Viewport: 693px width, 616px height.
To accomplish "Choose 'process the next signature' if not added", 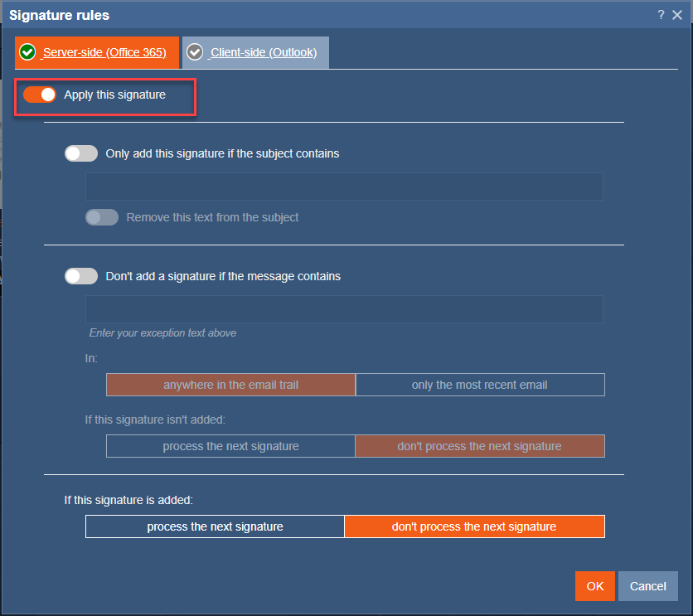I will coord(230,446).
